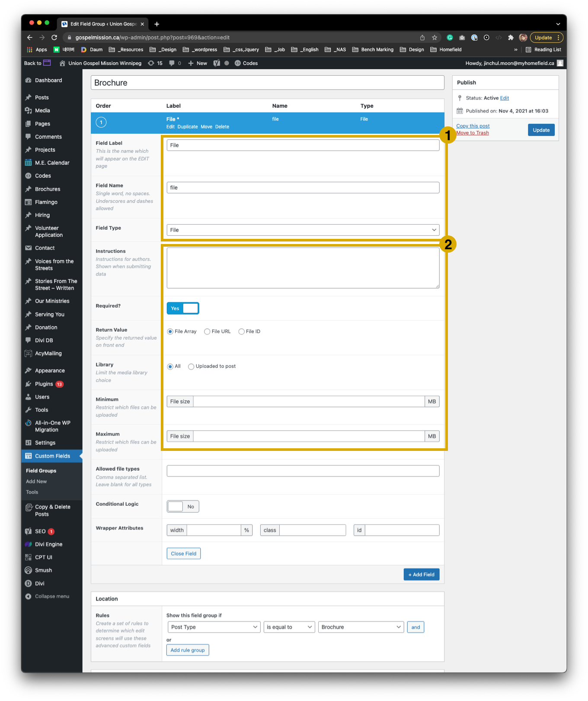Choose Uploaded to post library option
The width and height of the screenshot is (588, 701).
(x=191, y=367)
